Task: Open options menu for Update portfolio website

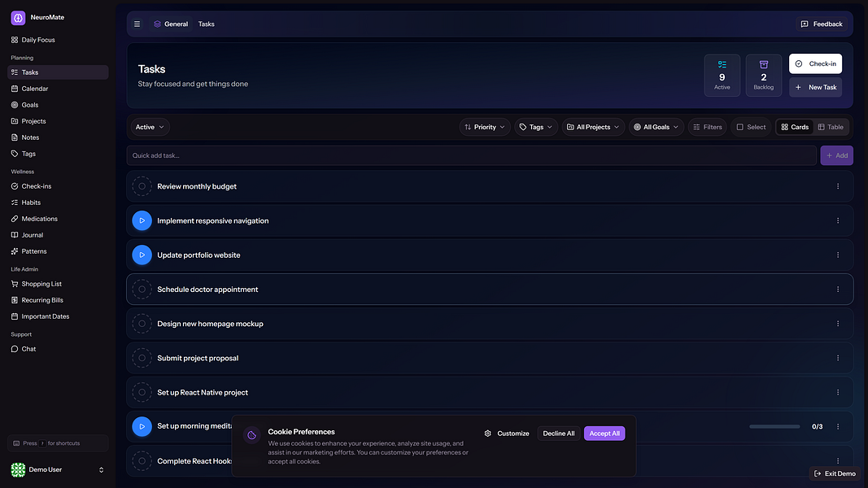Action: [838, 255]
